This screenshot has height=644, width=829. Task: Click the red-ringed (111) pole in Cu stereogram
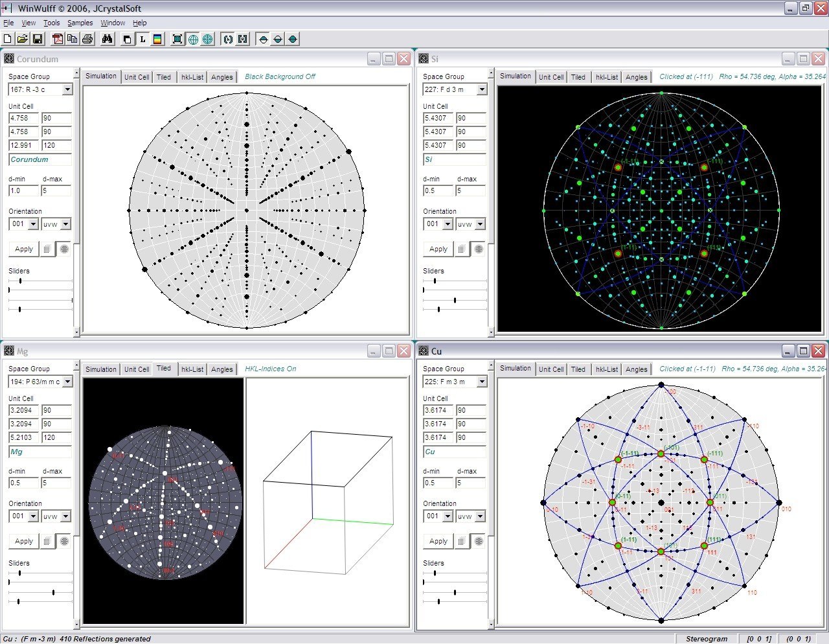704,546
